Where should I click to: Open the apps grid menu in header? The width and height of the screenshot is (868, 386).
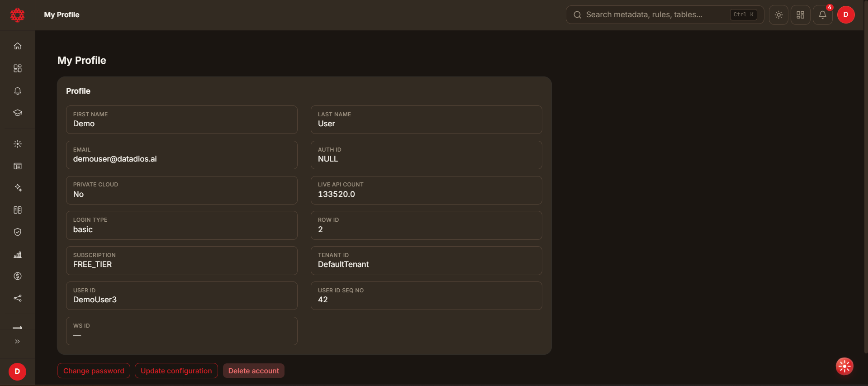click(x=800, y=15)
